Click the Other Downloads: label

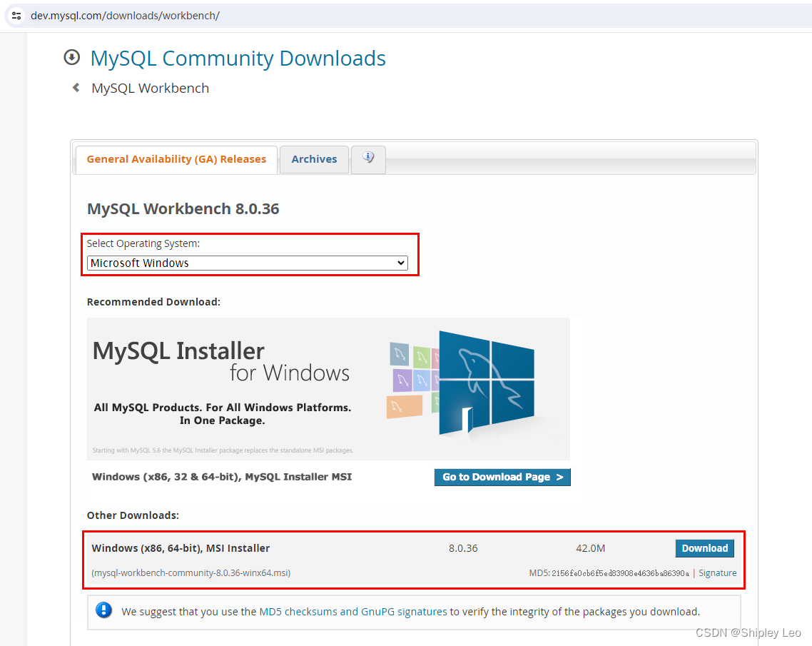pyautogui.click(x=133, y=515)
